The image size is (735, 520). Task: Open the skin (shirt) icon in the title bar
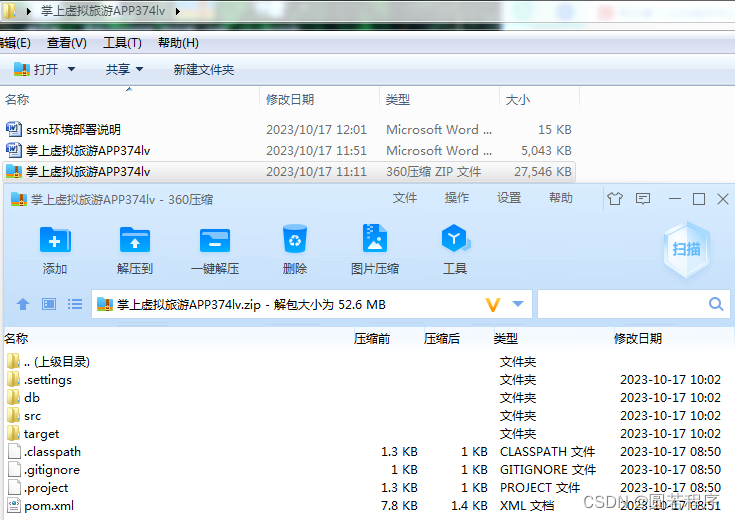[615, 199]
